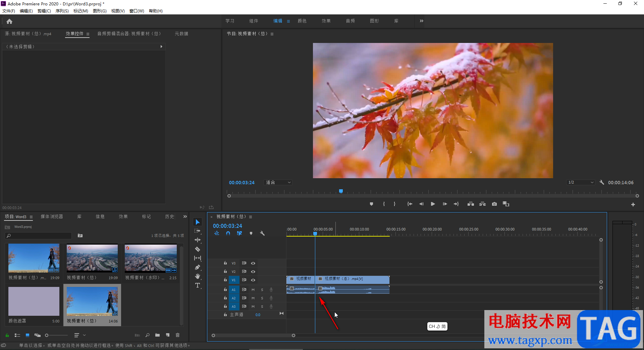Toggle Snap magnet in timeline
The image size is (644, 350).
(228, 233)
